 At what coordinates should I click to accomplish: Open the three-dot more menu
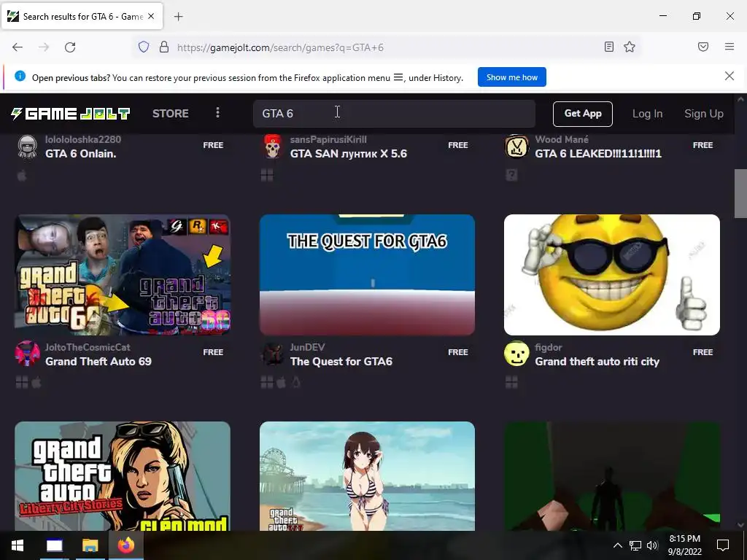click(x=217, y=112)
